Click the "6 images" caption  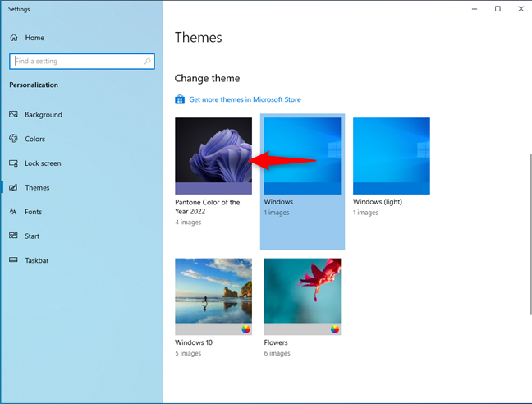click(277, 353)
